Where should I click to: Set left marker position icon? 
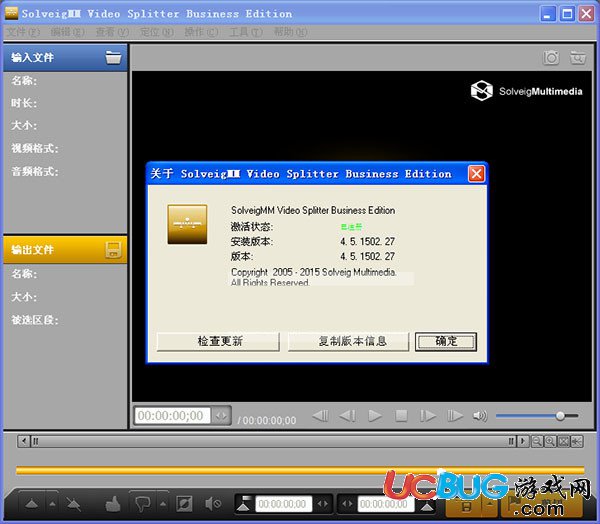coord(245,504)
